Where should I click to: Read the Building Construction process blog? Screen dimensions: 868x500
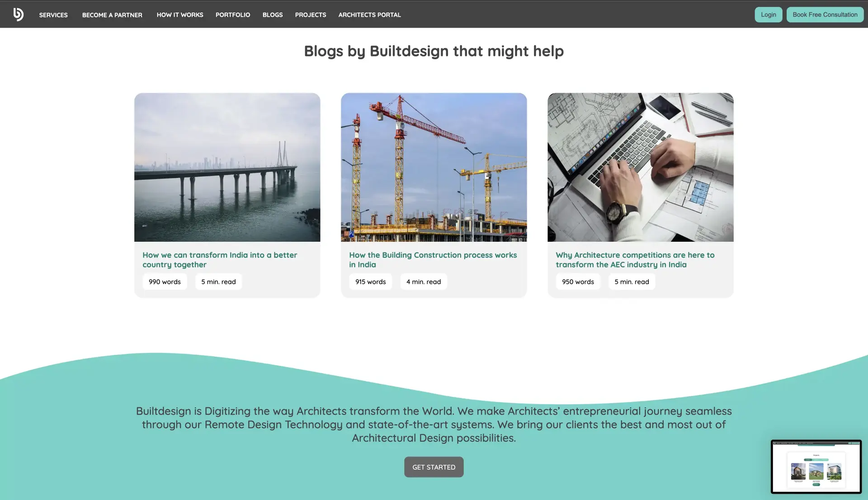433,259
